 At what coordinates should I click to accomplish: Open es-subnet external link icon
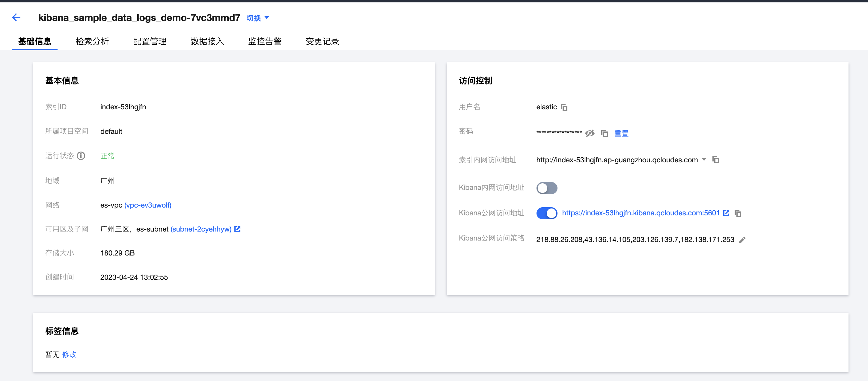238,229
